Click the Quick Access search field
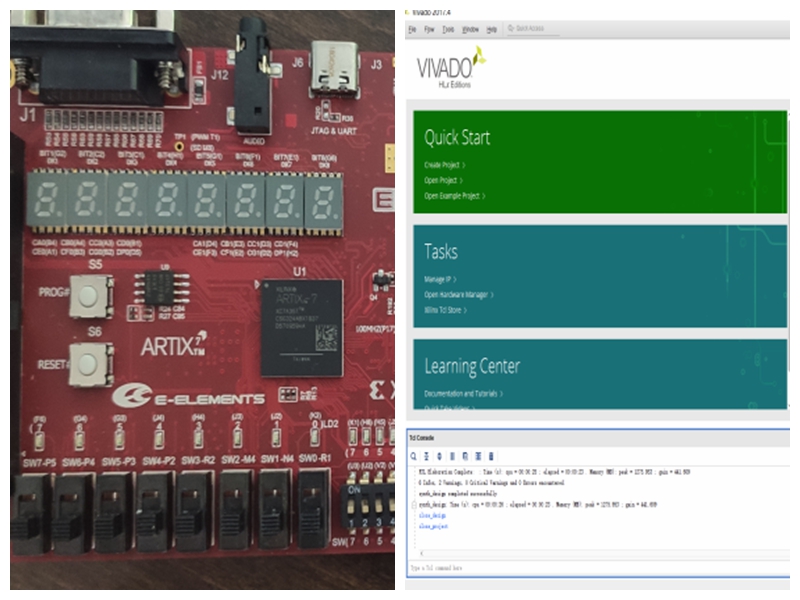 540,30
